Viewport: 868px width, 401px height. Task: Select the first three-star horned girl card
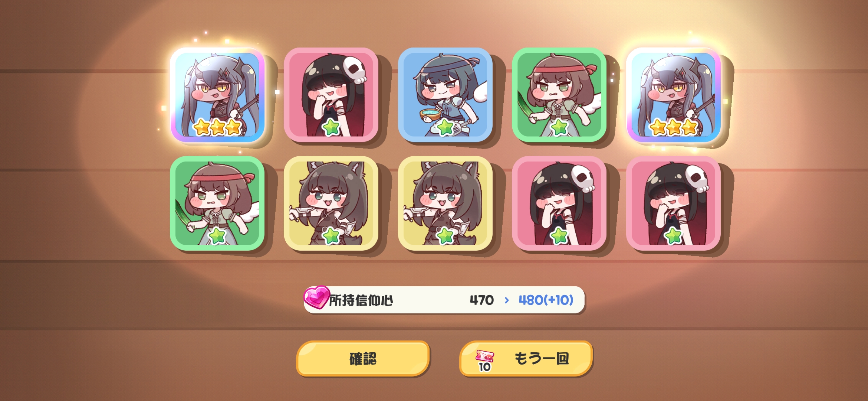pyautogui.click(x=217, y=95)
